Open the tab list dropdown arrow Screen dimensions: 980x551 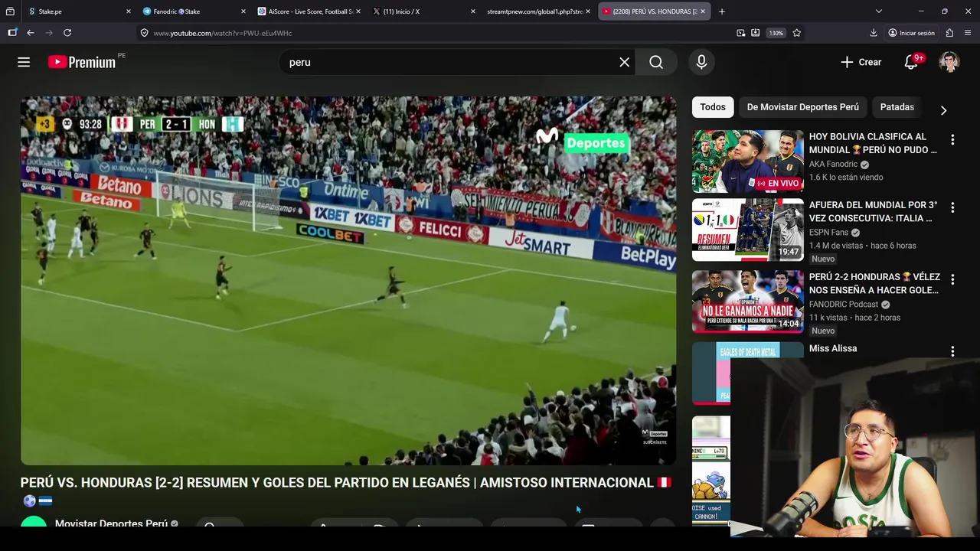point(879,11)
